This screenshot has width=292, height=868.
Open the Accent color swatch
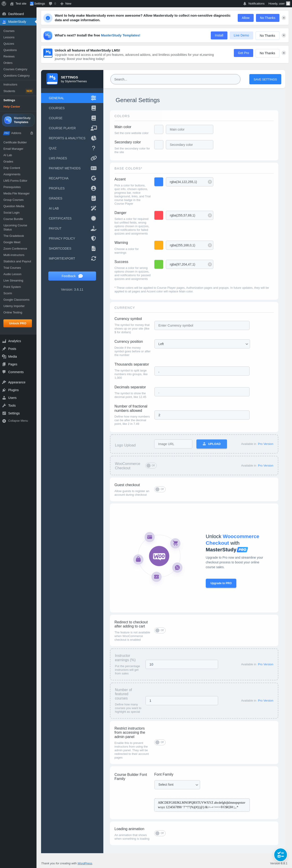[x=159, y=182]
